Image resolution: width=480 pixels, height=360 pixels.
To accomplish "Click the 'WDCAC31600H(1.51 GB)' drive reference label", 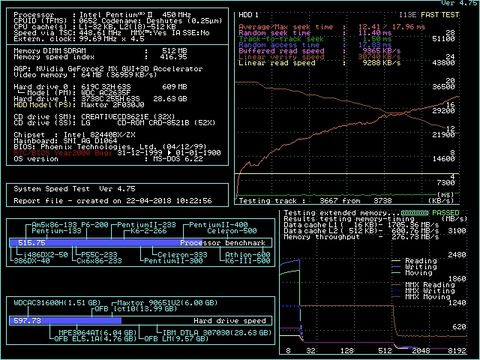I will pyautogui.click(x=57, y=303).
